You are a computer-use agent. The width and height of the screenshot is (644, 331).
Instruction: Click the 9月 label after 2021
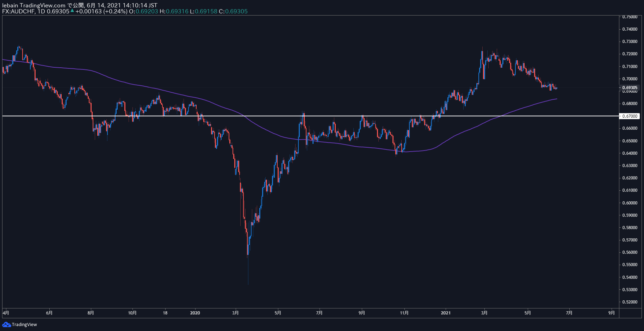tap(612, 313)
